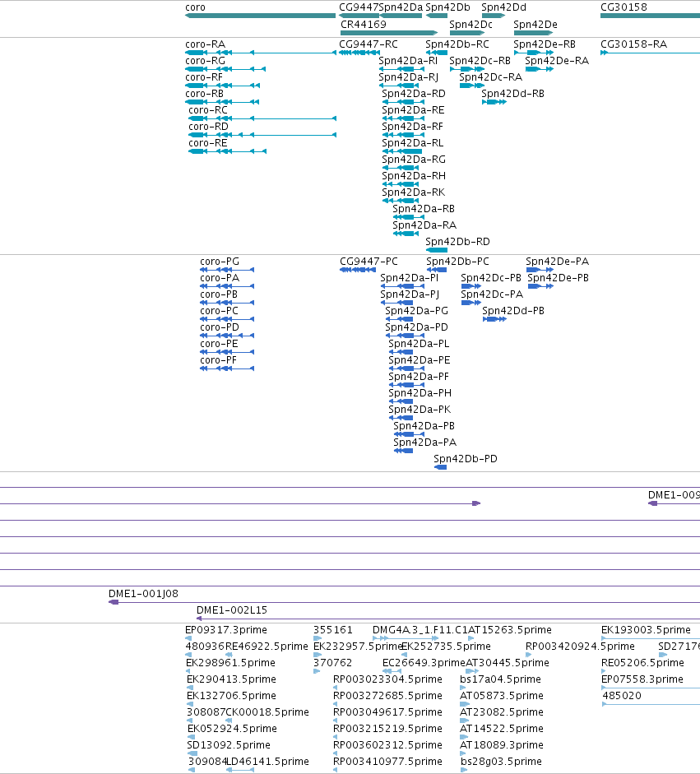This screenshot has width=700, height=774.
Task: Click the CR44169 gene feature
Action: click(x=389, y=33)
